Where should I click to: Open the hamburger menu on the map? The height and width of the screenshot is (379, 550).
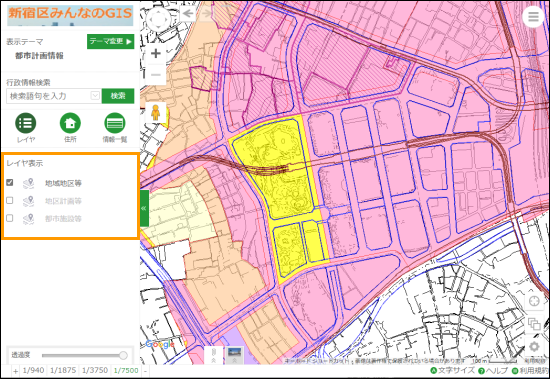tap(533, 16)
